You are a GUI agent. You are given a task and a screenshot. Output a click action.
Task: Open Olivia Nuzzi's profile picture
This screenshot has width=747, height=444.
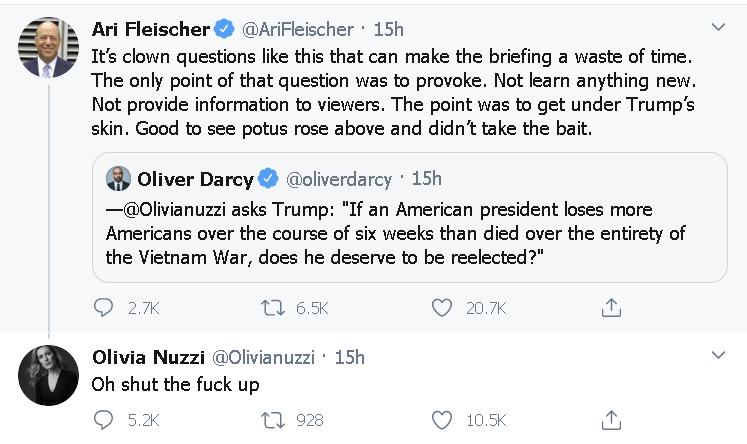tap(49, 375)
